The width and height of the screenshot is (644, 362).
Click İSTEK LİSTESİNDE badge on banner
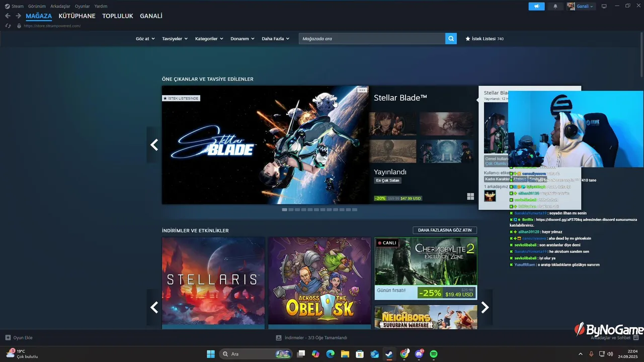(x=181, y=98)
